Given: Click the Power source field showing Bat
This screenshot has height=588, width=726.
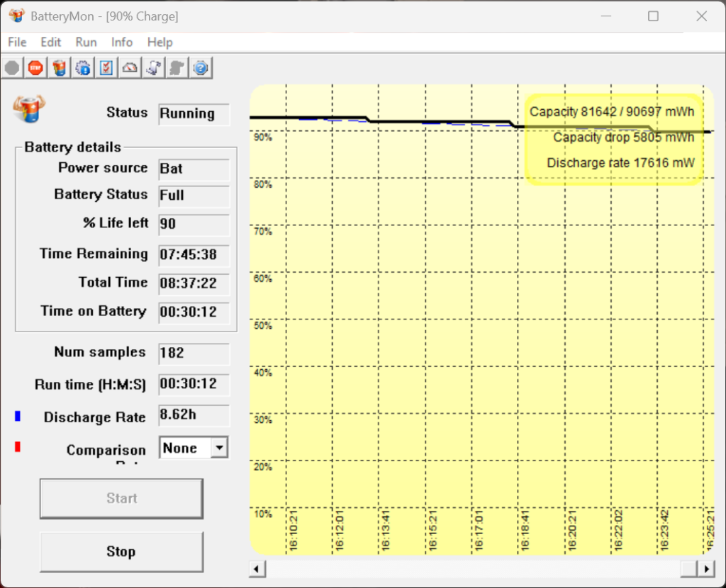Looking at the screenshot, I should [x=194, y=169].
